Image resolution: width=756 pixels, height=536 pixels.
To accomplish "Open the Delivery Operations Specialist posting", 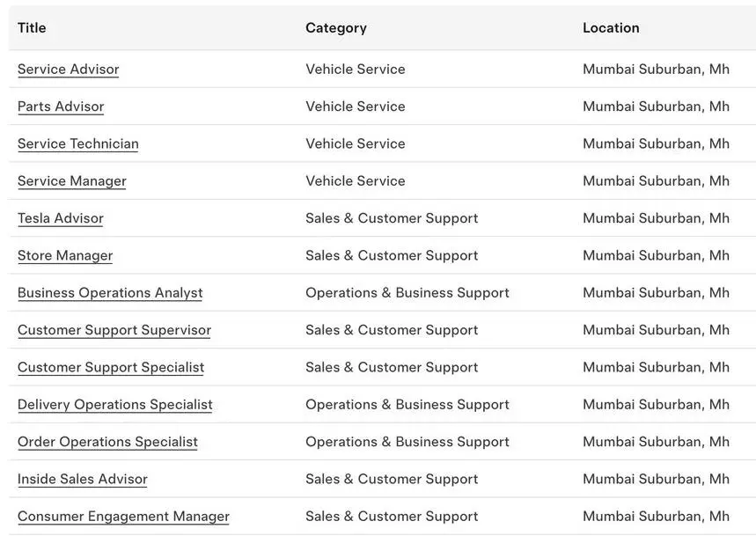I will [x=115, y=405].
